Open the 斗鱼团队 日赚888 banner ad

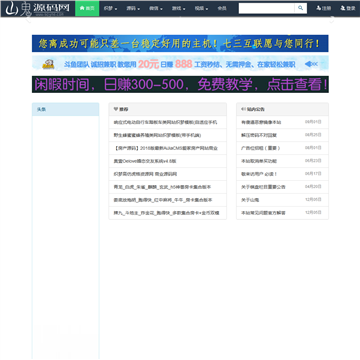tap(180, 64)
